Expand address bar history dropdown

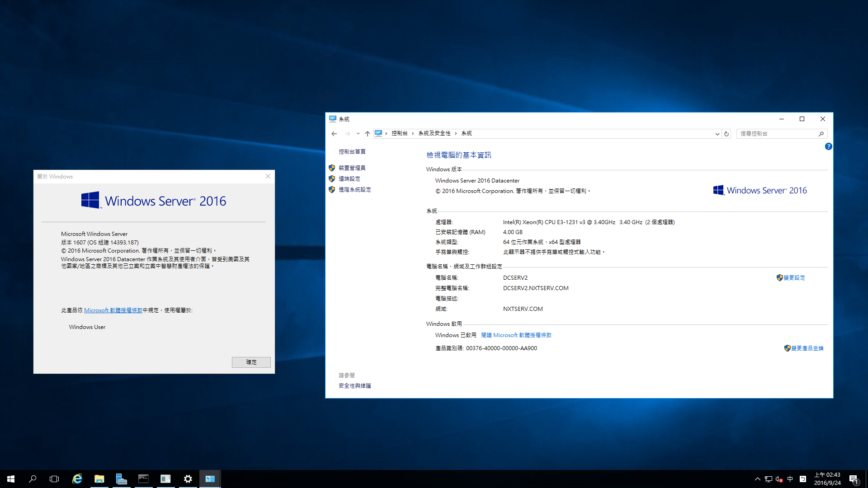tap(717, 134)
